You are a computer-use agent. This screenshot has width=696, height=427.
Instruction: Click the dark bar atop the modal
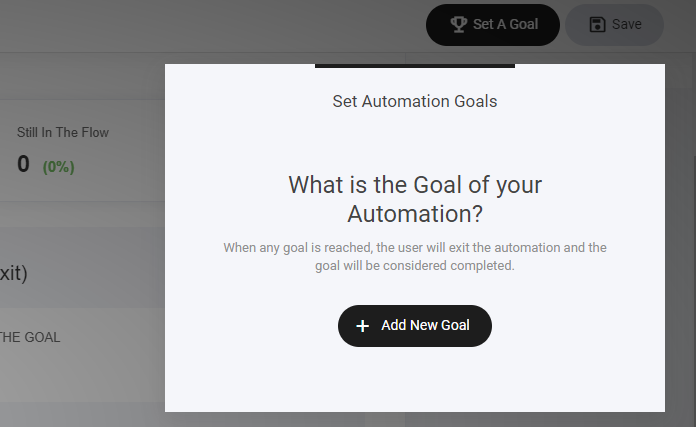pos(414,66)
